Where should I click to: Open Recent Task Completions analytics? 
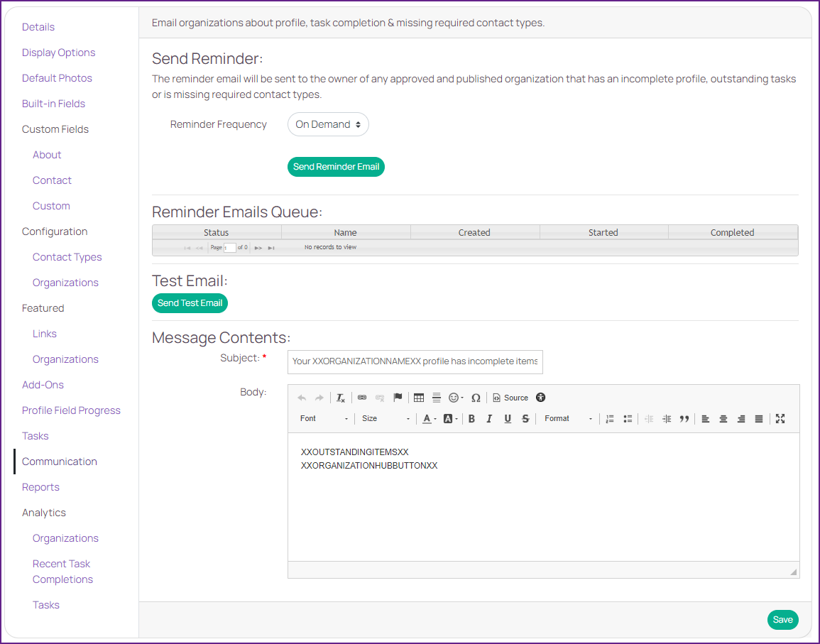pos(62,572)
